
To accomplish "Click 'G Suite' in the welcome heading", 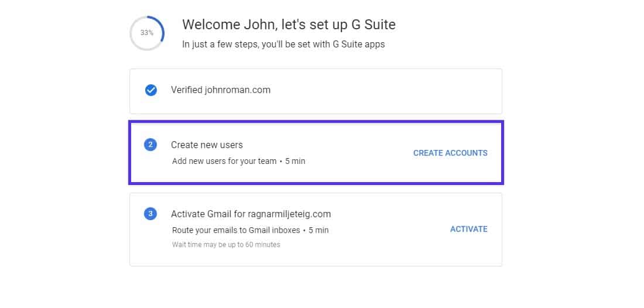I will point(374,25).
